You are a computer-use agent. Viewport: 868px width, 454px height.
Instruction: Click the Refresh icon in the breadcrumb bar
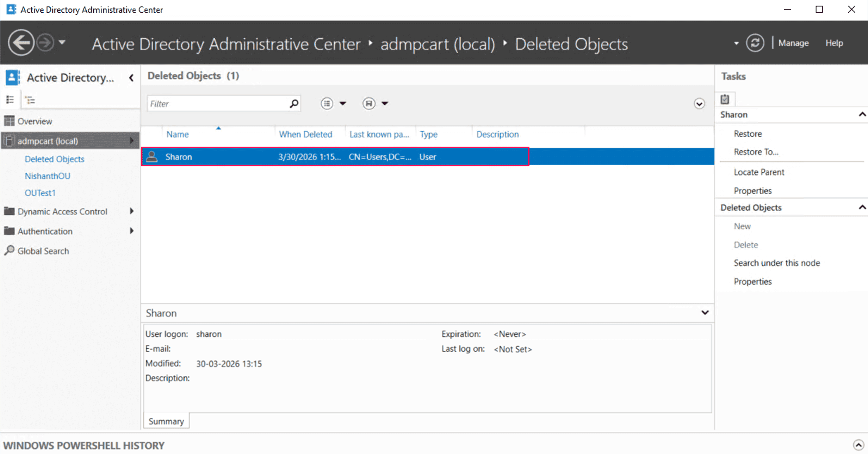click(755, 42)
